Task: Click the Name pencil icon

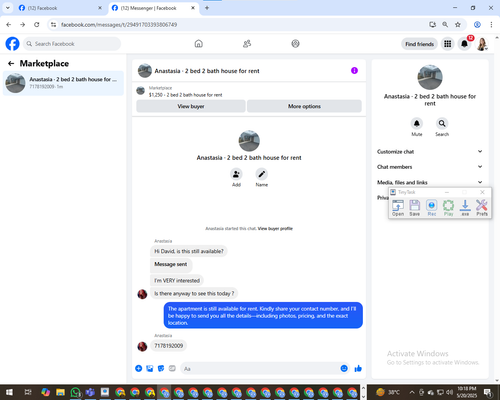Action: [x=262, y=174]
